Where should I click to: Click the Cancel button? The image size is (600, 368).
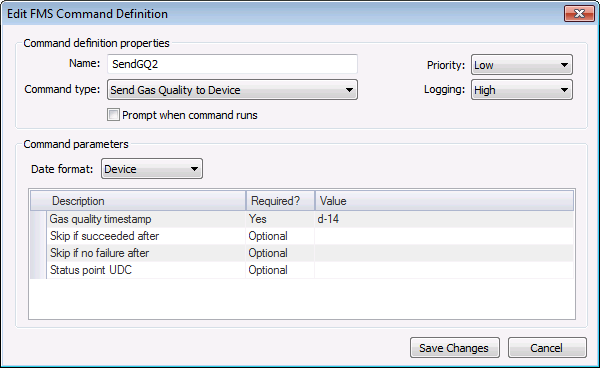[547, 348]
